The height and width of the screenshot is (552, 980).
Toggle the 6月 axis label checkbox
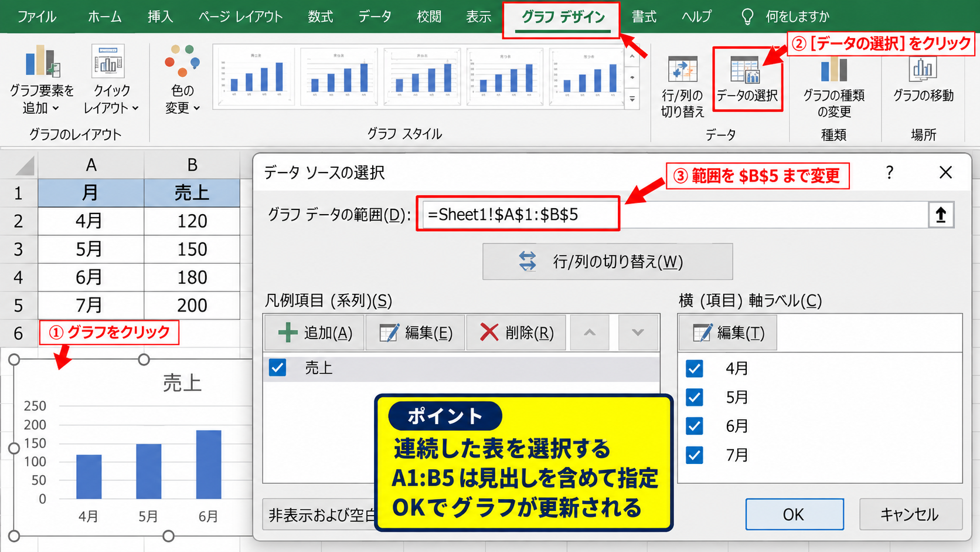pos(695,426)
